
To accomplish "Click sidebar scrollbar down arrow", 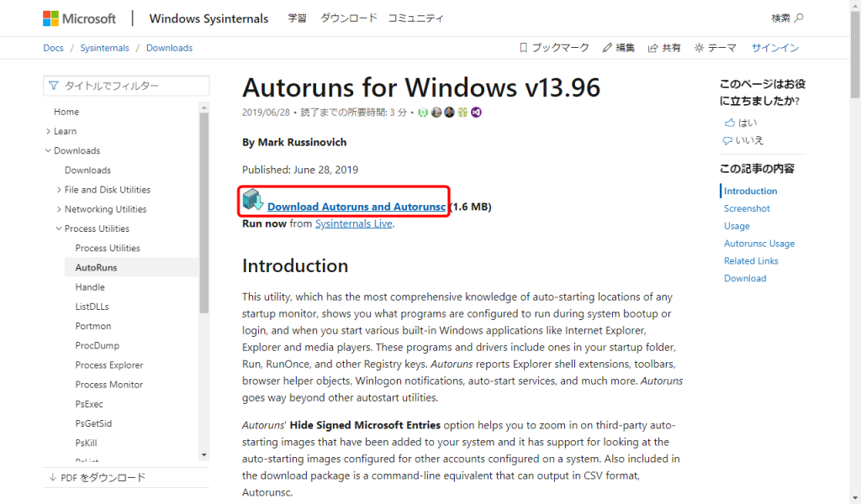I will point(204,454).
